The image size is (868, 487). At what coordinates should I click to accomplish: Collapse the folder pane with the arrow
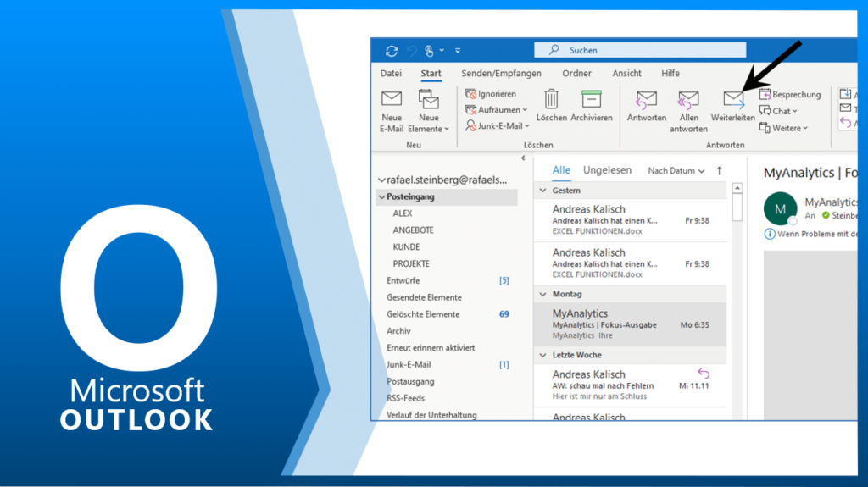523,158
